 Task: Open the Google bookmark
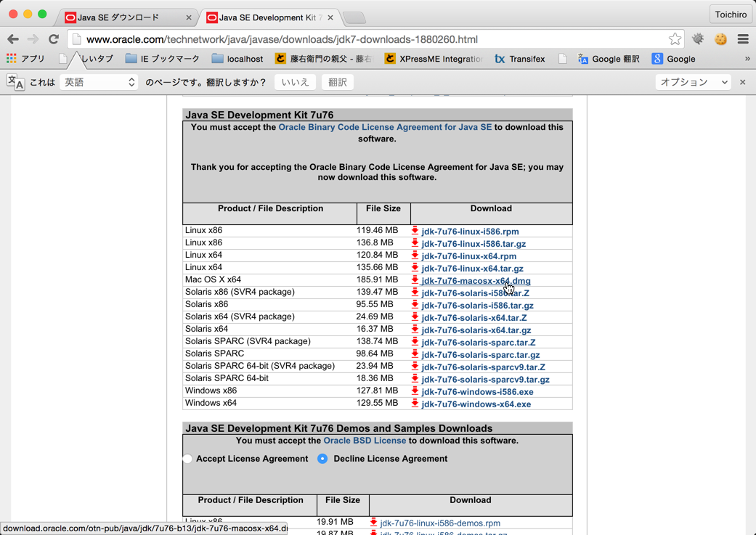[x=673, y=59]
